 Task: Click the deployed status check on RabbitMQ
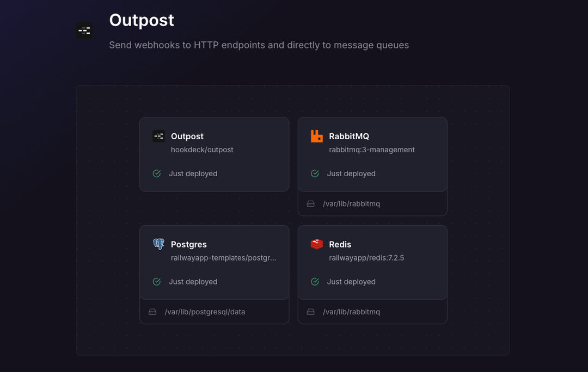tap(314, 173)
